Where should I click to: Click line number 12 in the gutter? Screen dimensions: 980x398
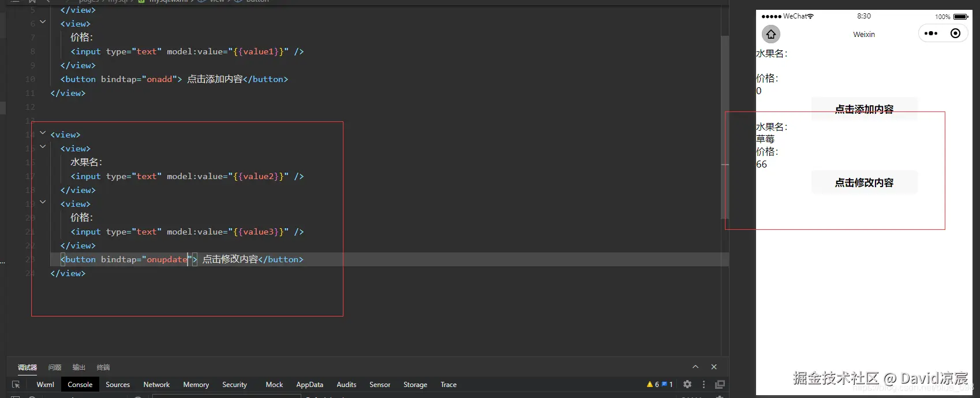(x=30, y=107)
